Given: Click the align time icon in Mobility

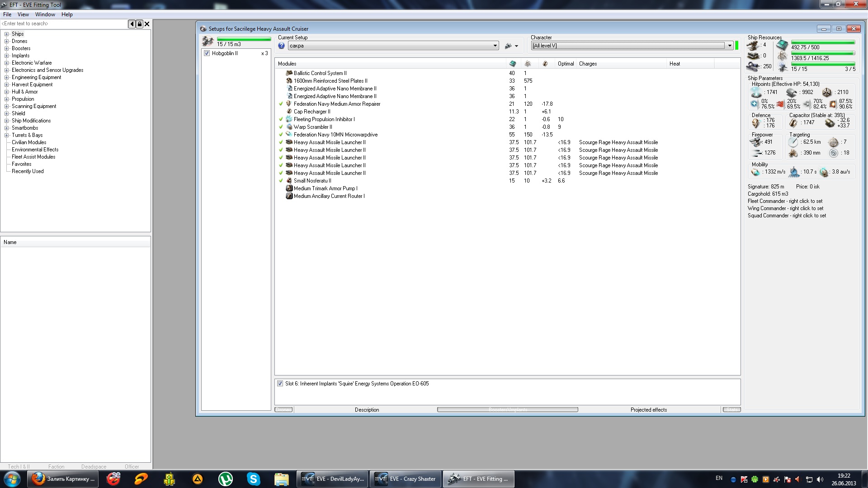Looking at the screenshot, I should pyautogui.click(x=794, y=172).
